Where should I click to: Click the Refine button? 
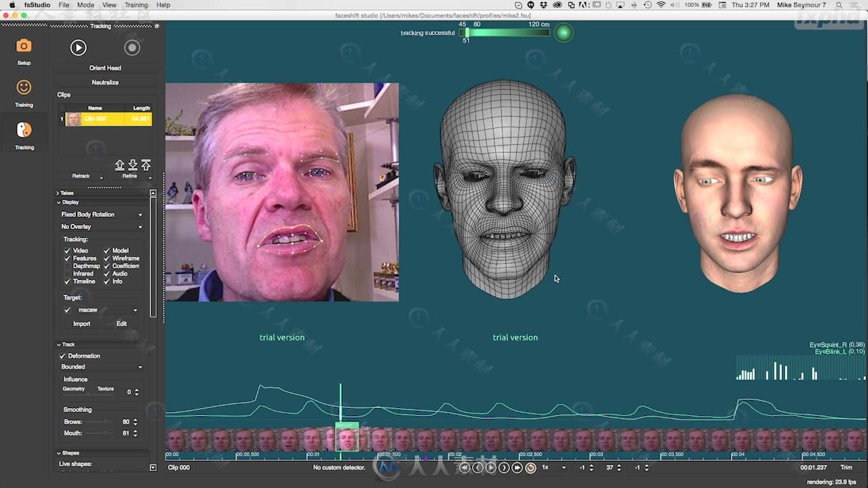click(130, 176)
